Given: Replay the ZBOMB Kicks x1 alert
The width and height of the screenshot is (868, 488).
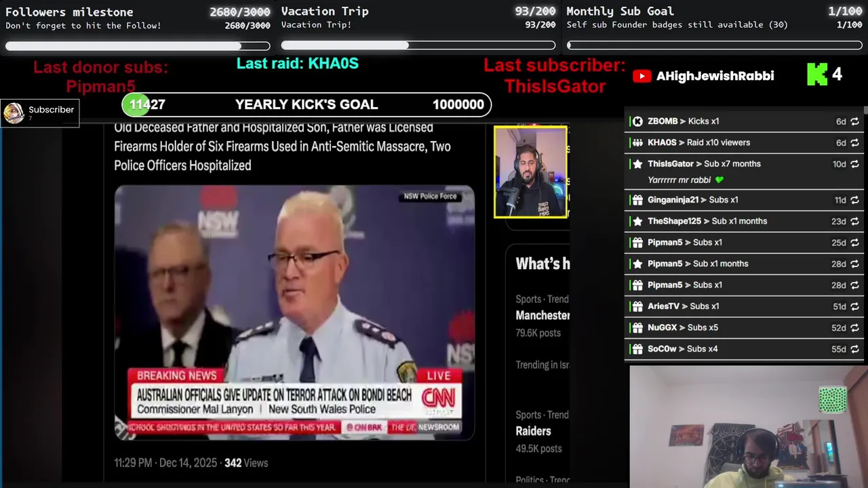Looking at the screenshot, I should coord(854,121).
